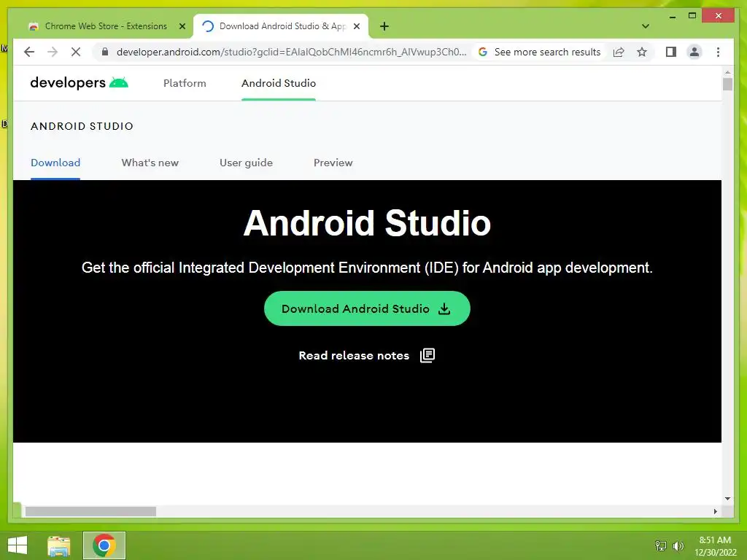Click the vertical scrollbar thumb

[727, 84]
